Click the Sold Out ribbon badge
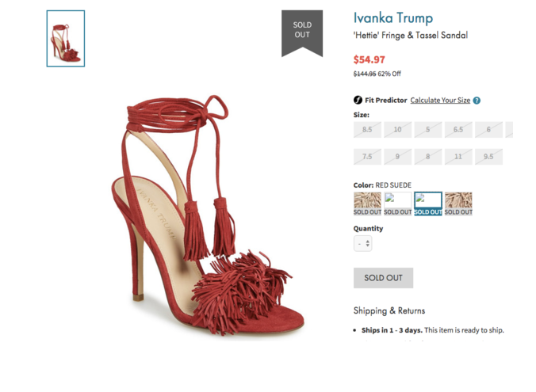536x392 pixels. click(x=302, y=33)
